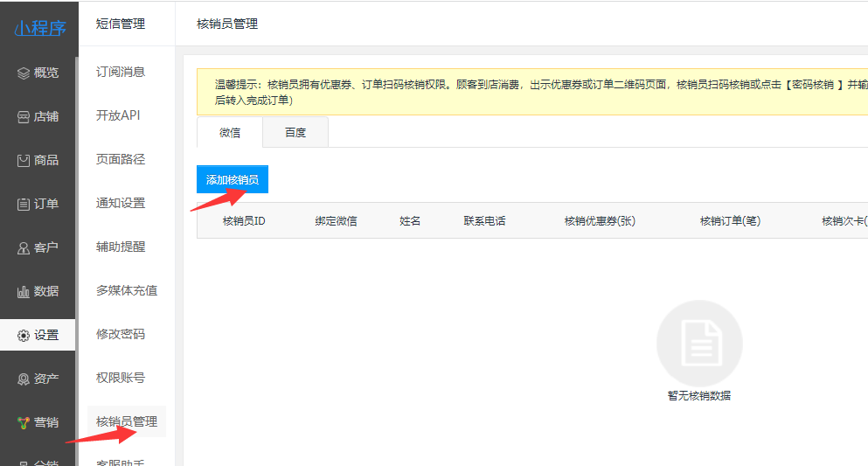Click the 核销优惠券(张) column header
The height and width of the screenshot is (466, 868).
click(600, 221)
